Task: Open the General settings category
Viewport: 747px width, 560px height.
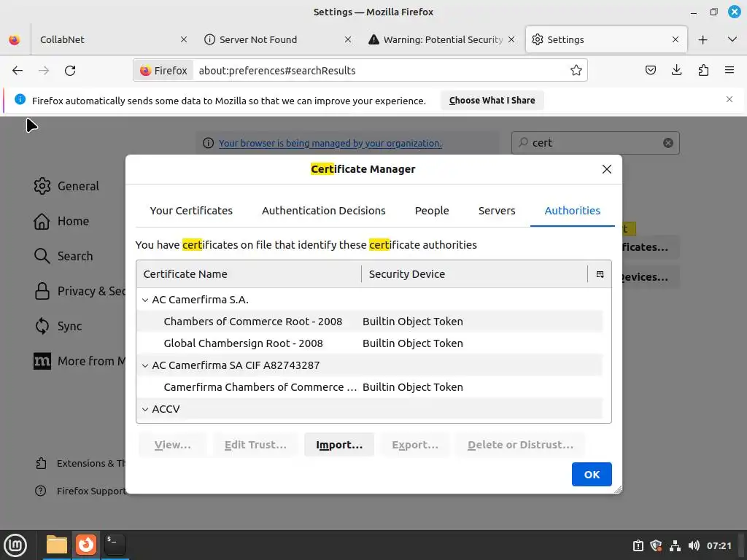Action: click(66, 186)
